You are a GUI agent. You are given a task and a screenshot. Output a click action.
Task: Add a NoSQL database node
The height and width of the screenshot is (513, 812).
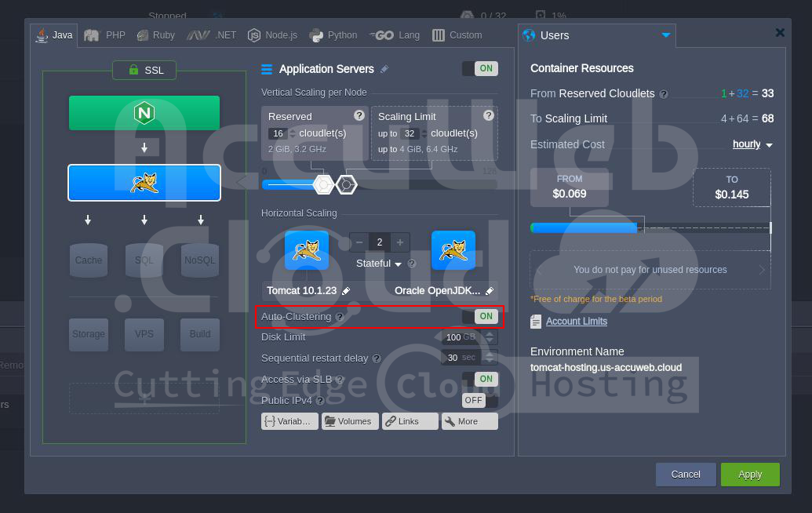click(199, 260)
